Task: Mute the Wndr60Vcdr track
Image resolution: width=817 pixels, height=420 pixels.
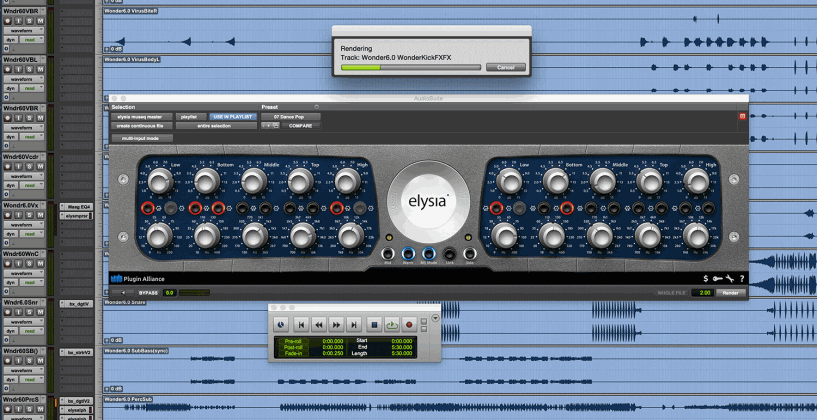Action: (40, 167)
